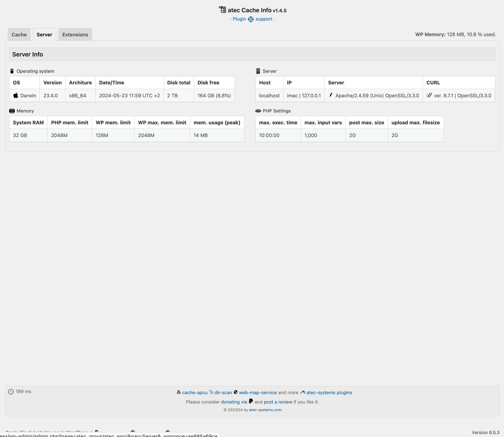Click the Server section rack icon
This screenshot has width=504, height=437.
point(258,71)
